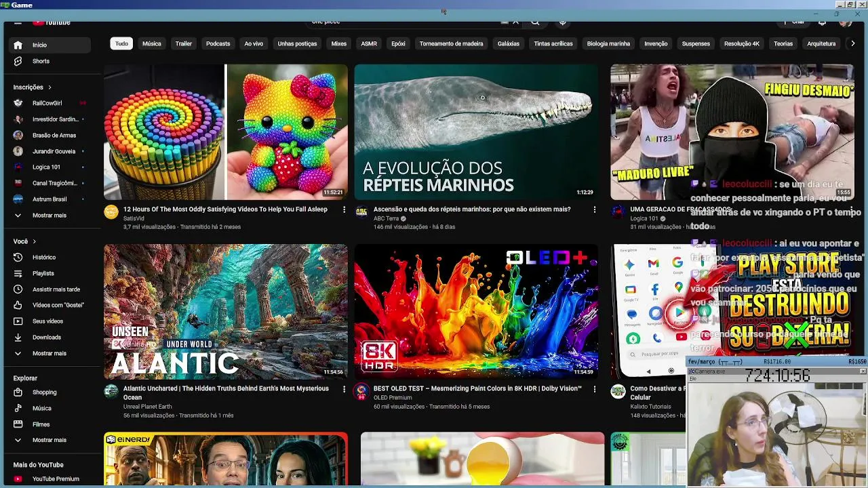Open RailCowGirl subscription channel
The width and height of the screenshot is (868, 488).
coord(49,103)
